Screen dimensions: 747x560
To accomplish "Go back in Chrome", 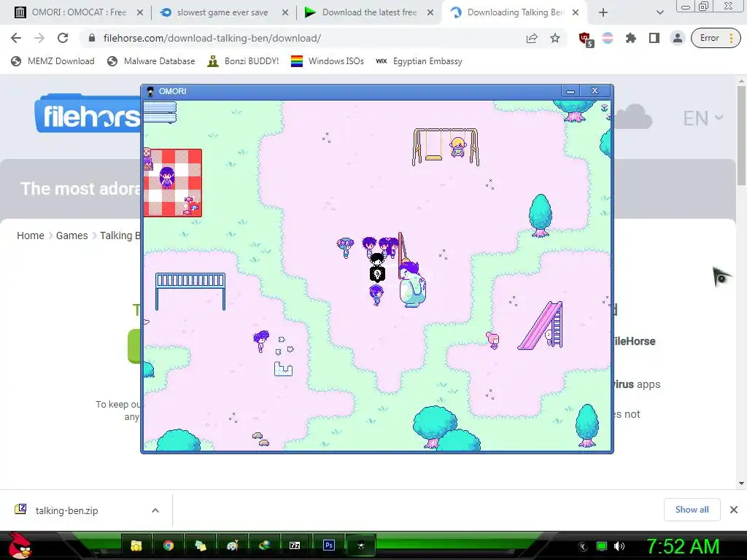I will [x=16, y=38].
